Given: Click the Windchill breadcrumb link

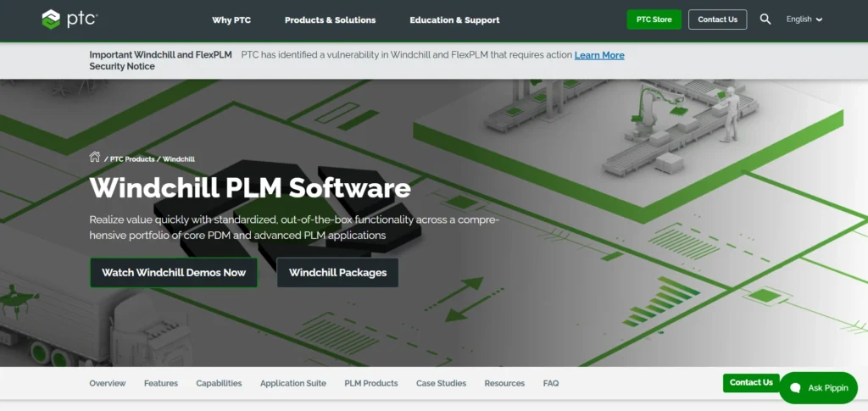Looking at the screenshot, I should [179, 159].
